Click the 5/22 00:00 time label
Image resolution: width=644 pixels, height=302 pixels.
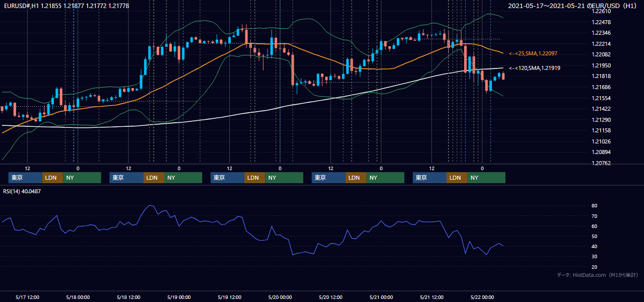point(482,297)
